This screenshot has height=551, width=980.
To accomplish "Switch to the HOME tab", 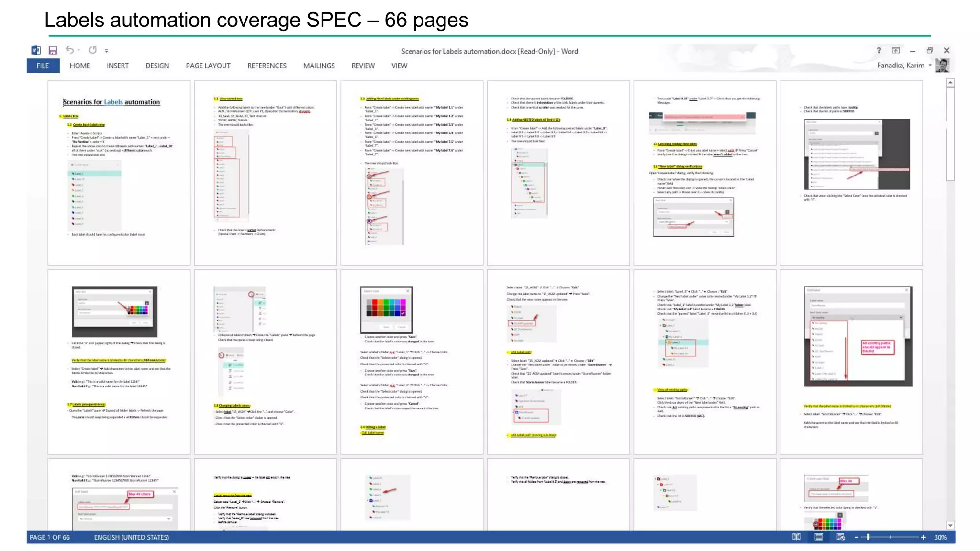I will click(80, 66).
